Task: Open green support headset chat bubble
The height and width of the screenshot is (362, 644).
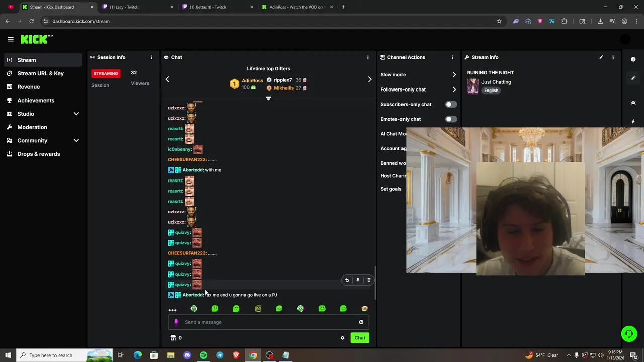Action: 629,334
